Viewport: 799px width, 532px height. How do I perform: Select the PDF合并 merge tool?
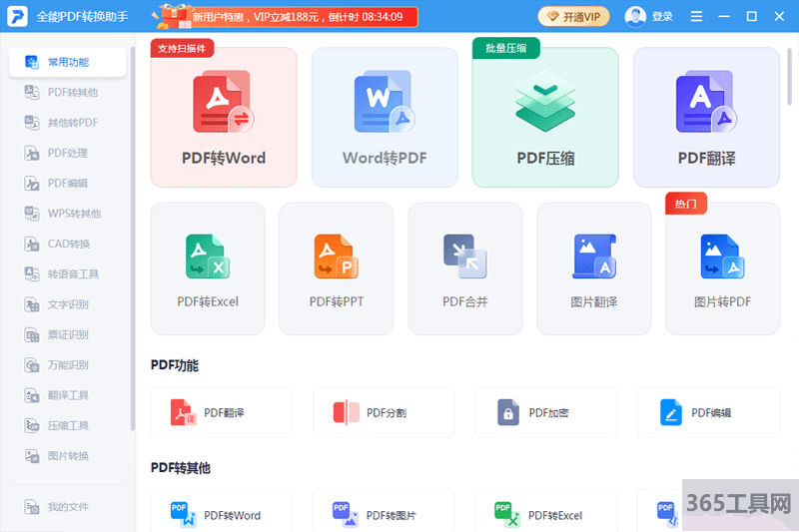point(464,269)
